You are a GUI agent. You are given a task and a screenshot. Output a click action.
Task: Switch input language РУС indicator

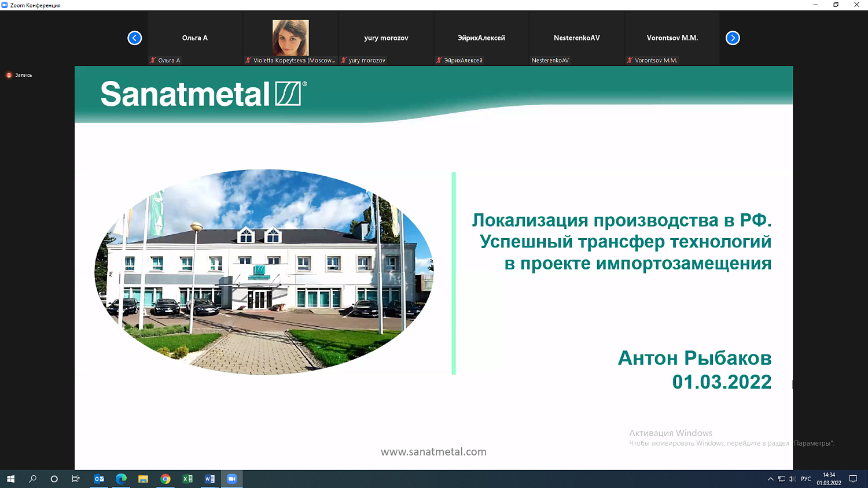click(x=806, y=479)
